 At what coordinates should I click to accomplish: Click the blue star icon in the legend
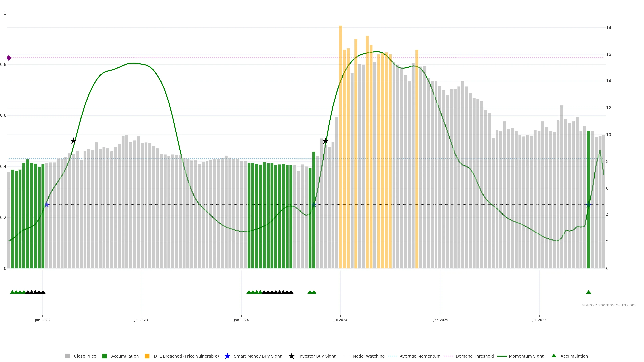(x=227, y=356)
